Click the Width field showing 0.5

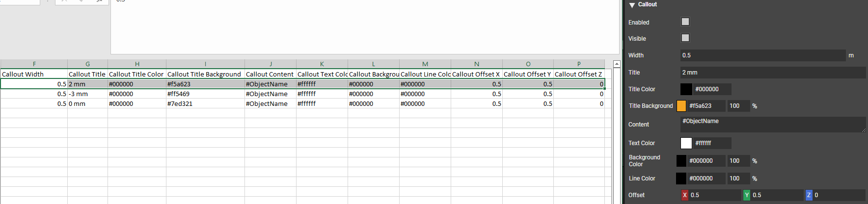(763, 55)
